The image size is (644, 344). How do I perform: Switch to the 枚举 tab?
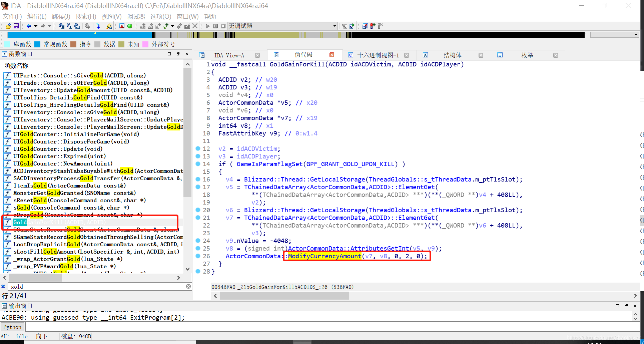click(527, 55)
